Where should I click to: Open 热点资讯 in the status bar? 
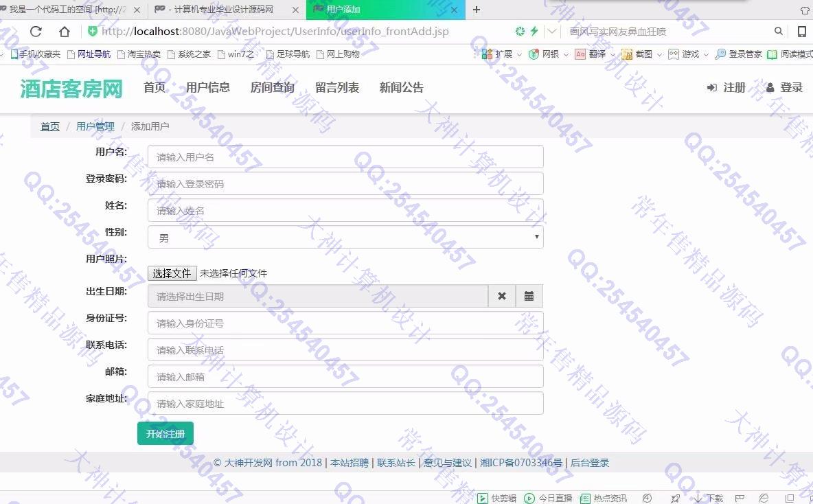(604, 498)
